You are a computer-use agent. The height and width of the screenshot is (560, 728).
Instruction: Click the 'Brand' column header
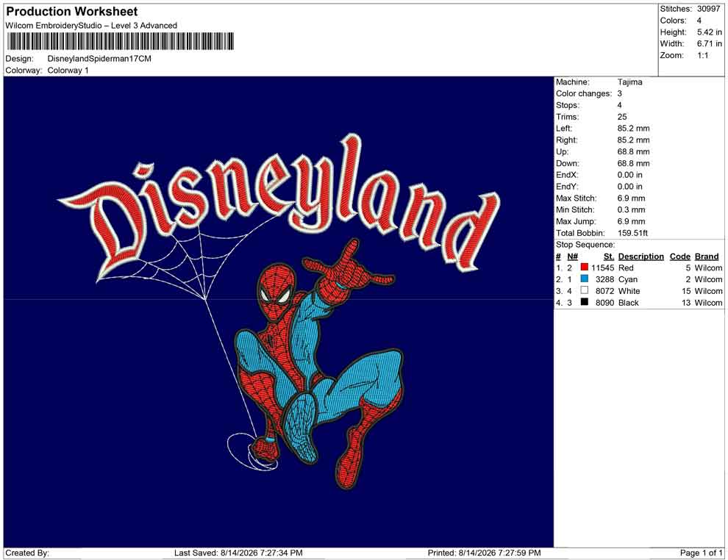pos(707,256)
